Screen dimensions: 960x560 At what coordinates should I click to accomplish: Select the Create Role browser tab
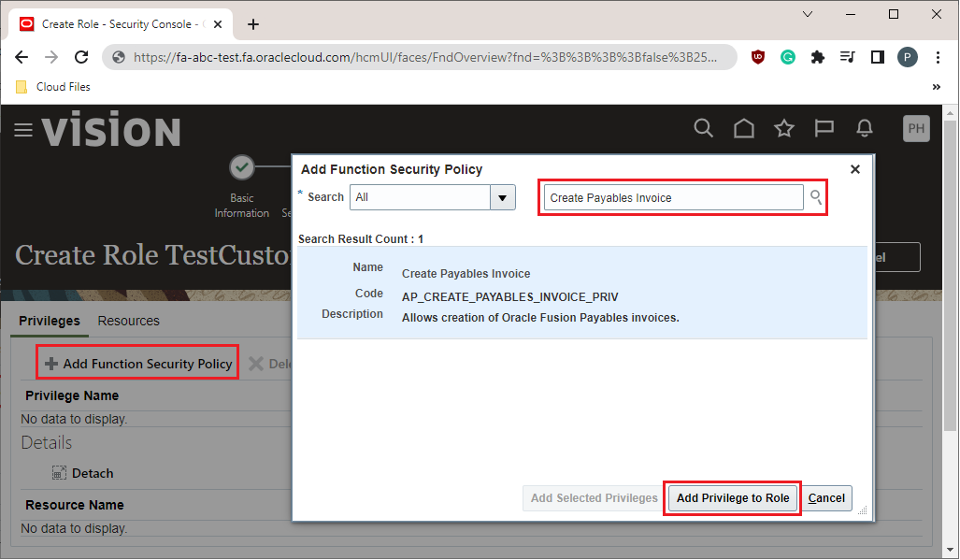[x=120, y=24]
